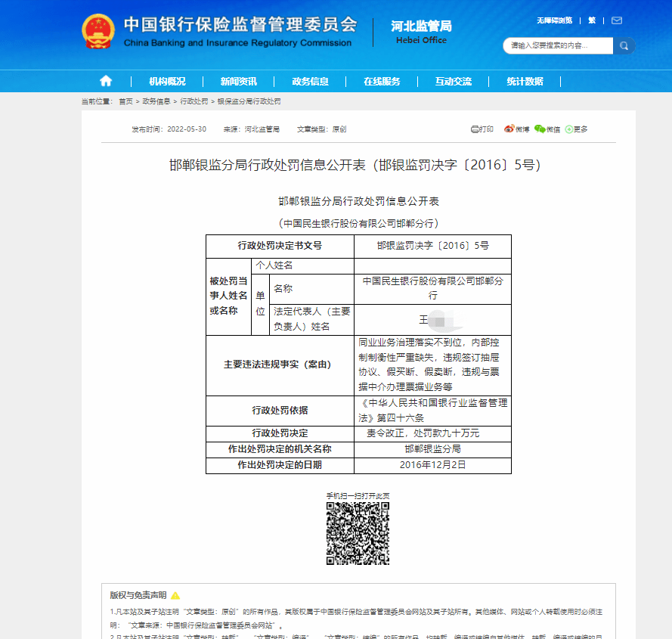Click table cell 行政处罚决定书文号
The image size is (672, 639).
click(280, 246)
